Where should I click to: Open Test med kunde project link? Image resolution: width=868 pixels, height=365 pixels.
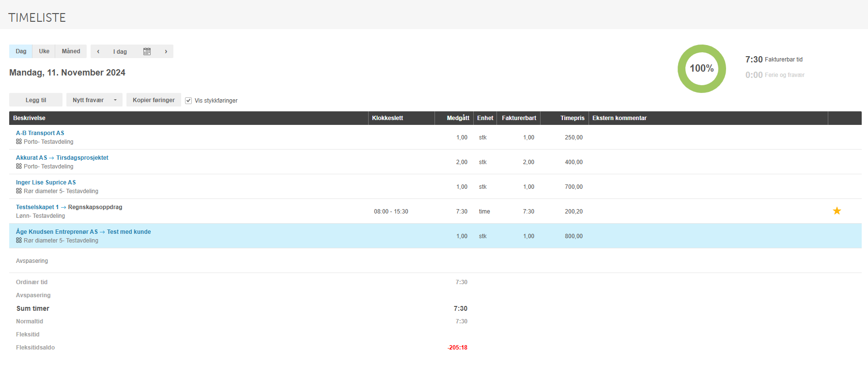pos(129,232)
